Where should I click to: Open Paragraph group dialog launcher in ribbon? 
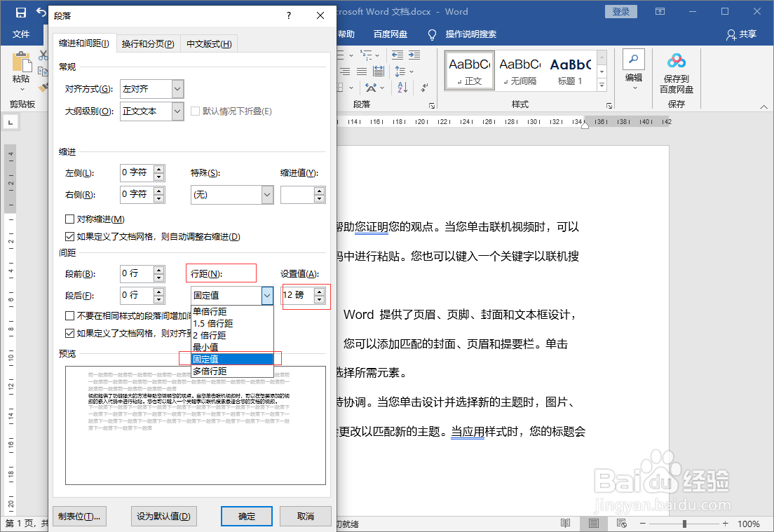pyautogui.click(x=432, y=106)
